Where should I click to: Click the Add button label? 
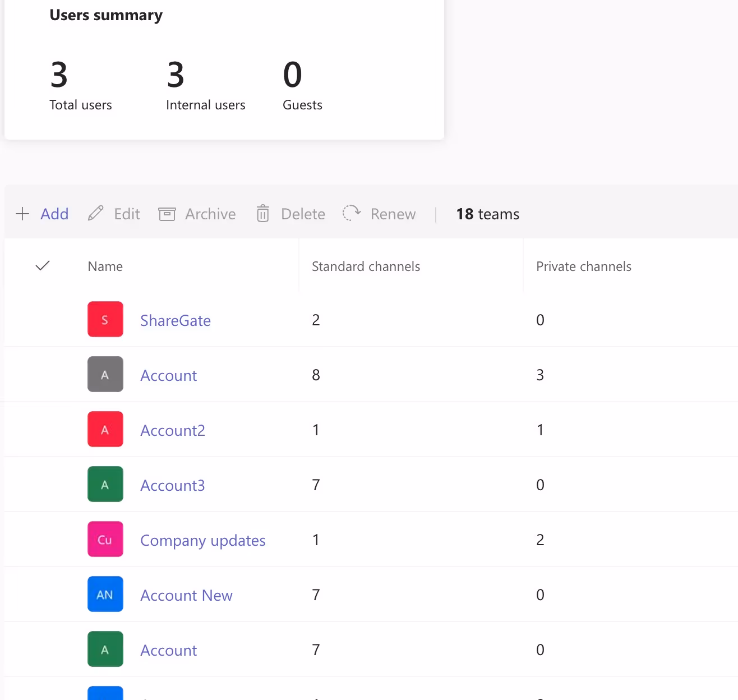click(x=54, y=214)
